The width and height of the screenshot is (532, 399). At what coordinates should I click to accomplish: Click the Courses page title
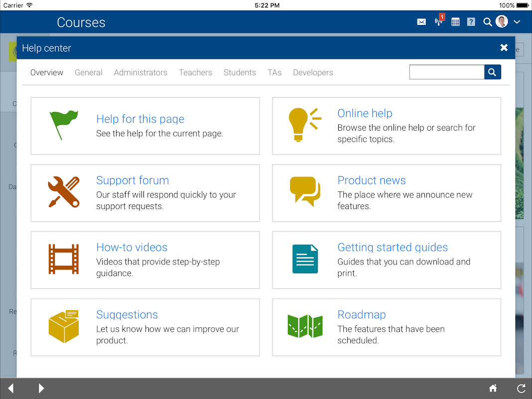tap(81, 22)
